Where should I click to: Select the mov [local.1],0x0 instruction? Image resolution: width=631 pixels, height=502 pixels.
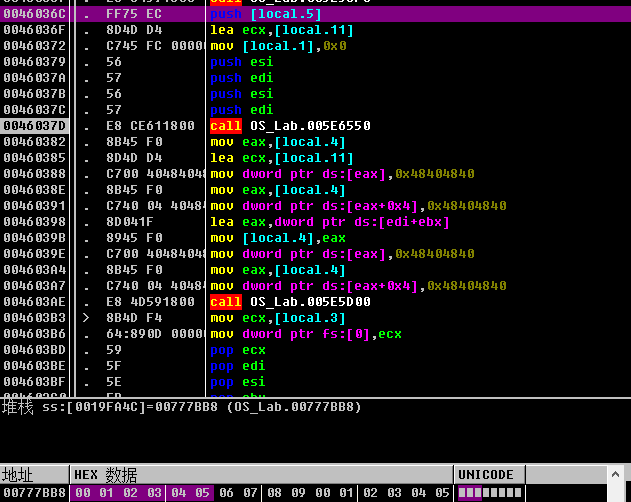278,46
